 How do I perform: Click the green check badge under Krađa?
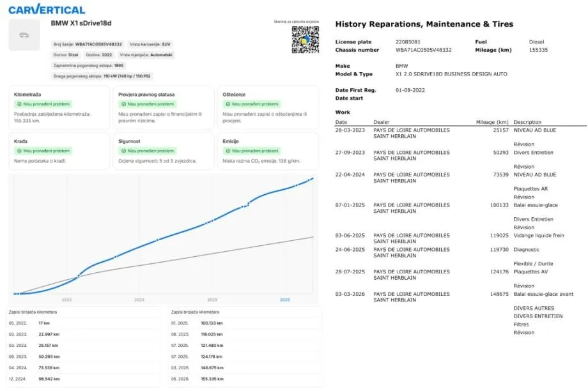[x=43, y=151]
